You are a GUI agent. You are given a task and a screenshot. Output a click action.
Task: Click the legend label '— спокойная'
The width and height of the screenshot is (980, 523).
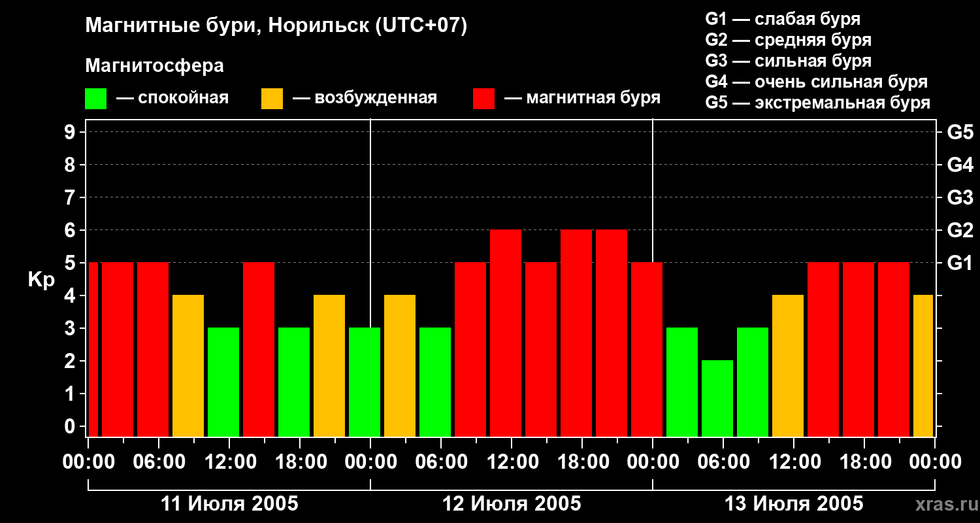pos(172,98)
